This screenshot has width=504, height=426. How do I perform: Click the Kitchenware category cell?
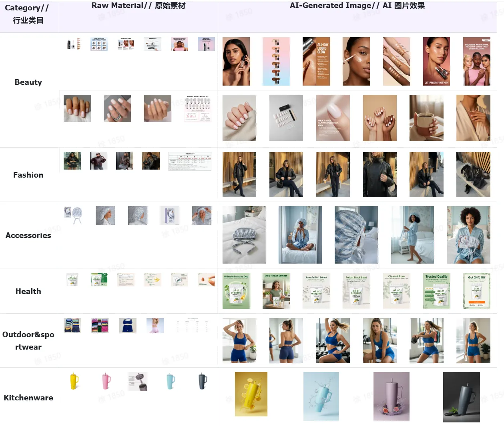coord(28,397)
